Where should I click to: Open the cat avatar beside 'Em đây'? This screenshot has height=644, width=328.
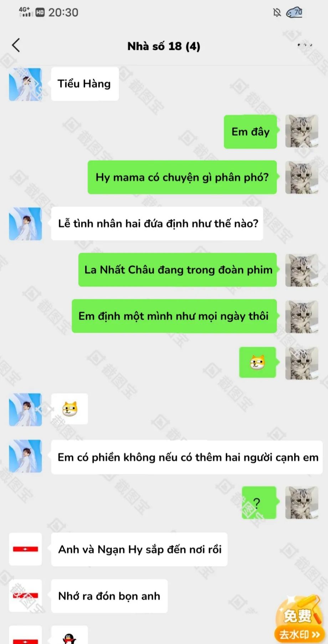[302, 131]
